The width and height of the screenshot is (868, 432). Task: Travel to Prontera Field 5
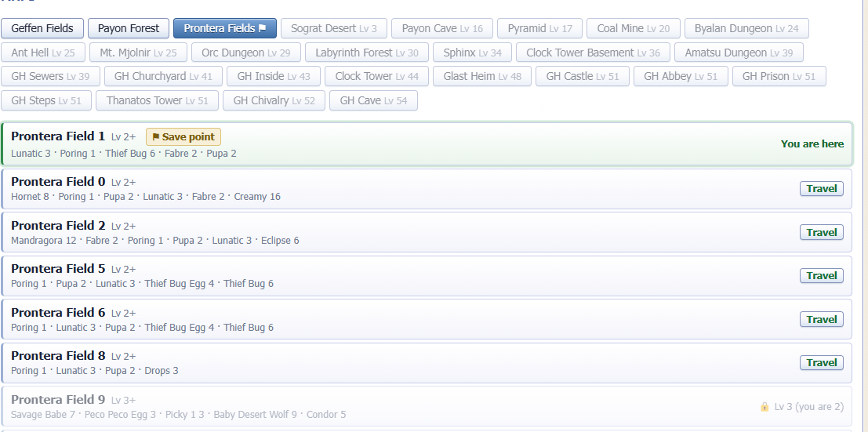[x=822, y=276]
